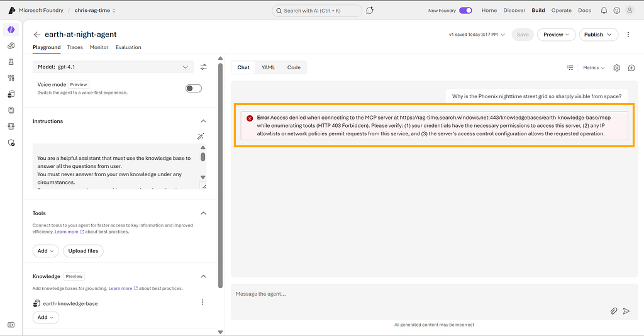Click the Microsoft Foundry logo
The height and width of the screenshot is (336, 644).
(x=12, y=10)
